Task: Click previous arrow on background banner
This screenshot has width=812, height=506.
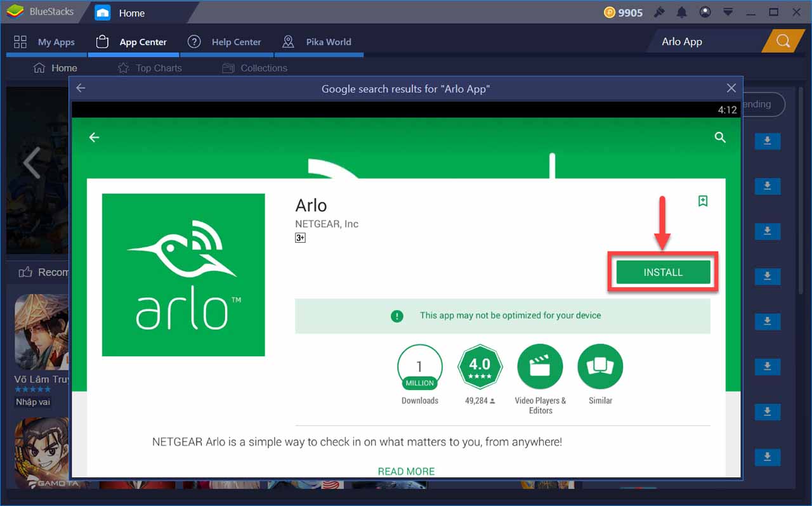Action: (x=31, y=164)
